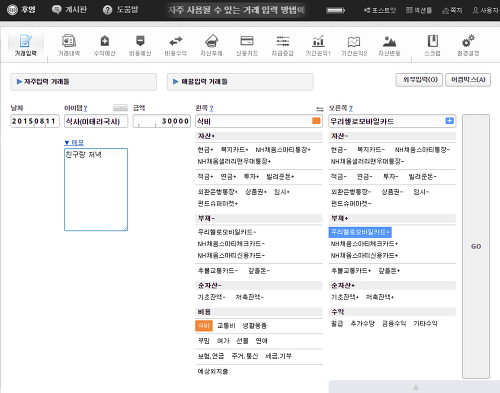Click the small gray button above item field

click(120, 108)
